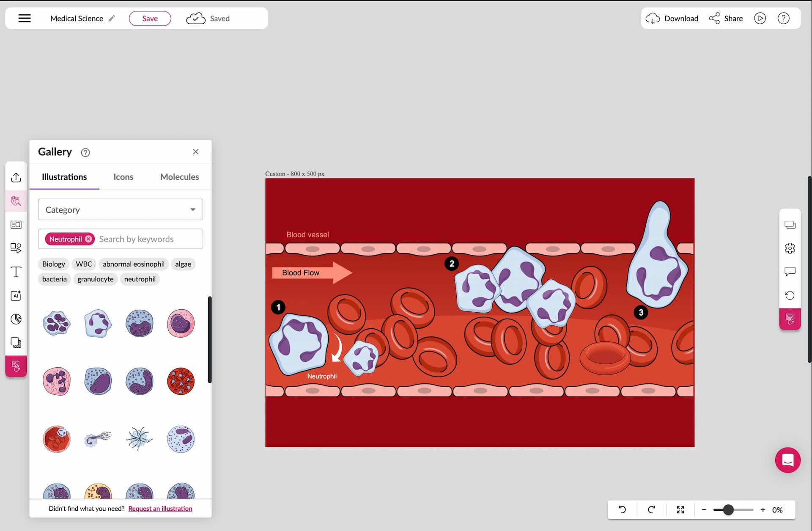The image size is (812, 531).
Task: Click the upload icon in left sidebar
Action: (x=16, y=177)
